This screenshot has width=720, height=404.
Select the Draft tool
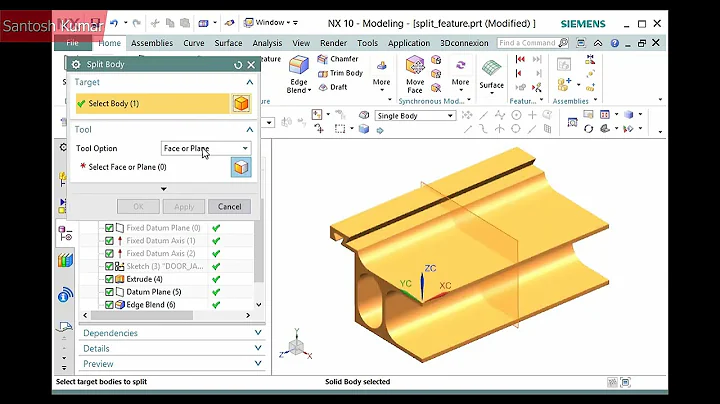(333, 87)
